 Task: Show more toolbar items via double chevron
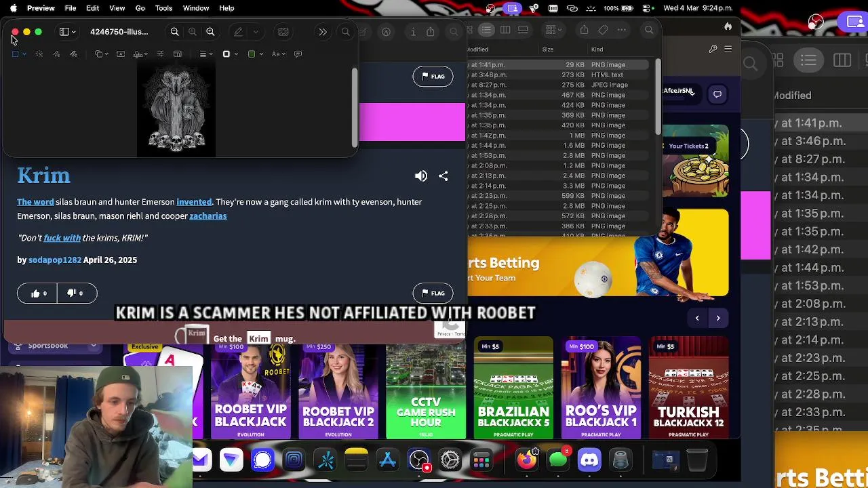coord(323,32)
